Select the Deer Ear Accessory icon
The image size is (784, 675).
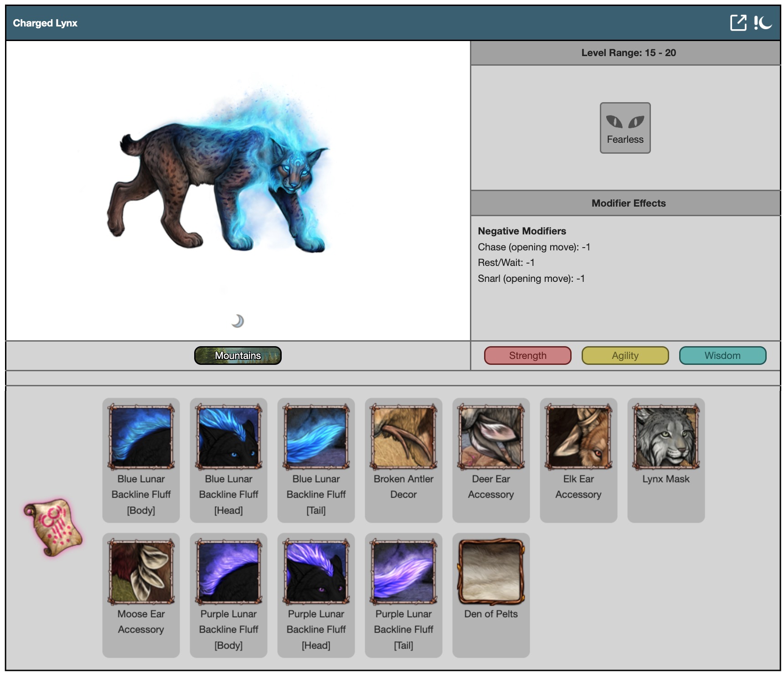click(x=491, y=437)
